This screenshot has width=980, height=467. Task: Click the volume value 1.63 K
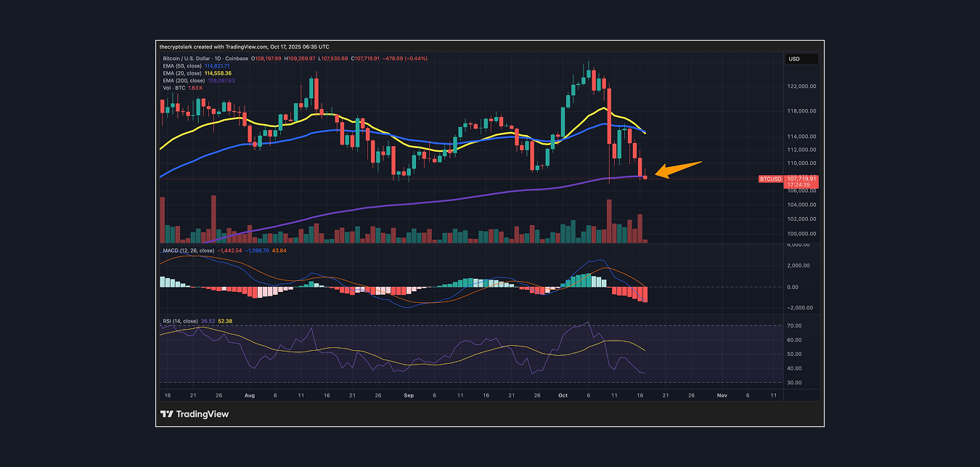click(x=195, y=88)
